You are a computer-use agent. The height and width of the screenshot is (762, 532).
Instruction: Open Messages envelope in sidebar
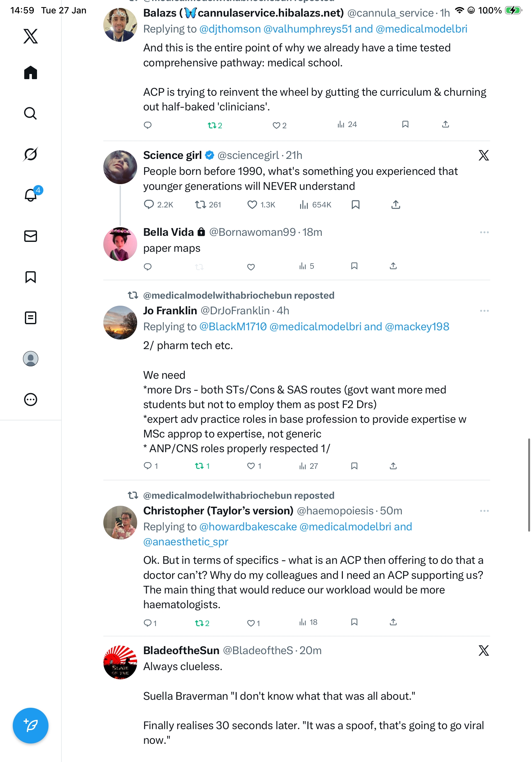click(x=31, y=236)
